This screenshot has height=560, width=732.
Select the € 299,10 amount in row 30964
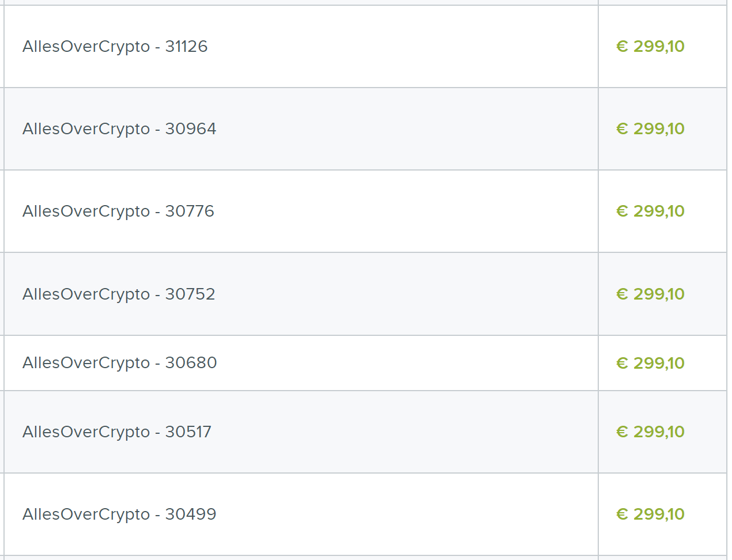pyautogui.click(x=650, y=128)
